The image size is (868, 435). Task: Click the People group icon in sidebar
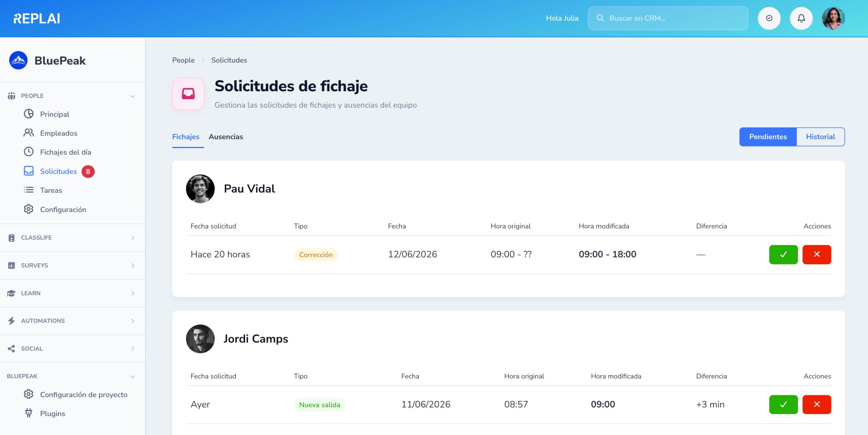(12, 96)
